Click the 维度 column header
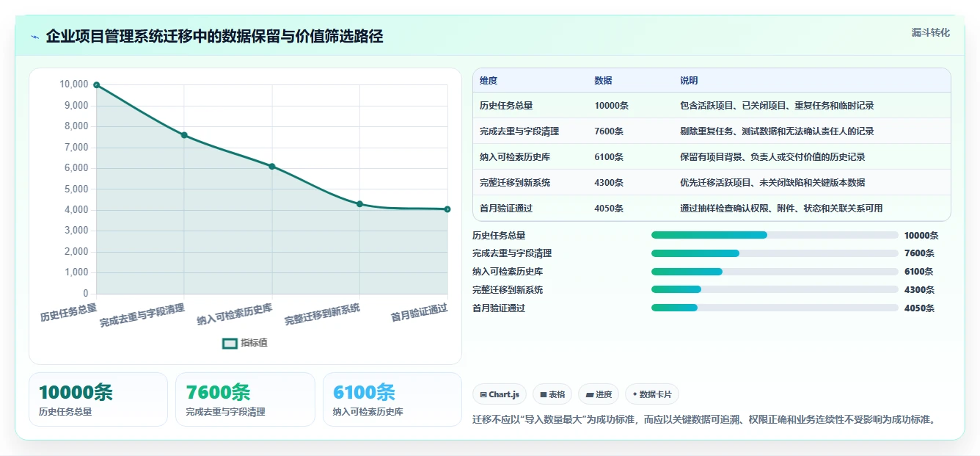This screenshot has width=980, height=456. click(x=489, y=81)
